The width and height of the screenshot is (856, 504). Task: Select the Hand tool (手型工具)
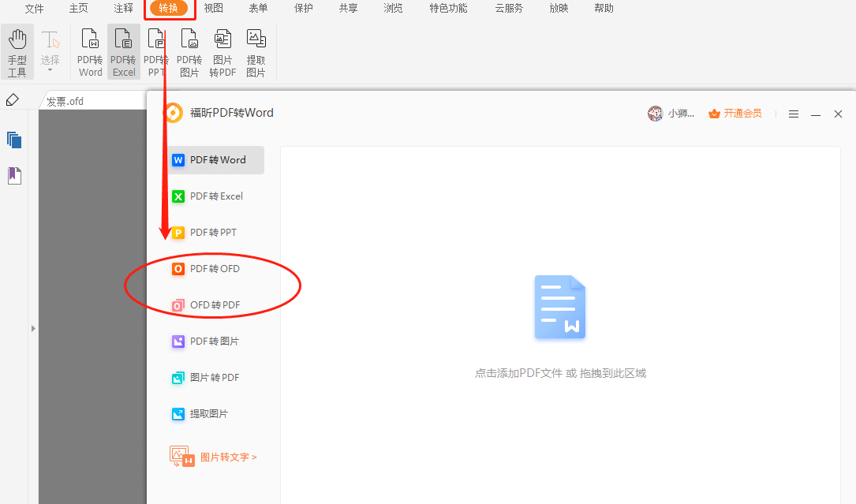point(17,52)
